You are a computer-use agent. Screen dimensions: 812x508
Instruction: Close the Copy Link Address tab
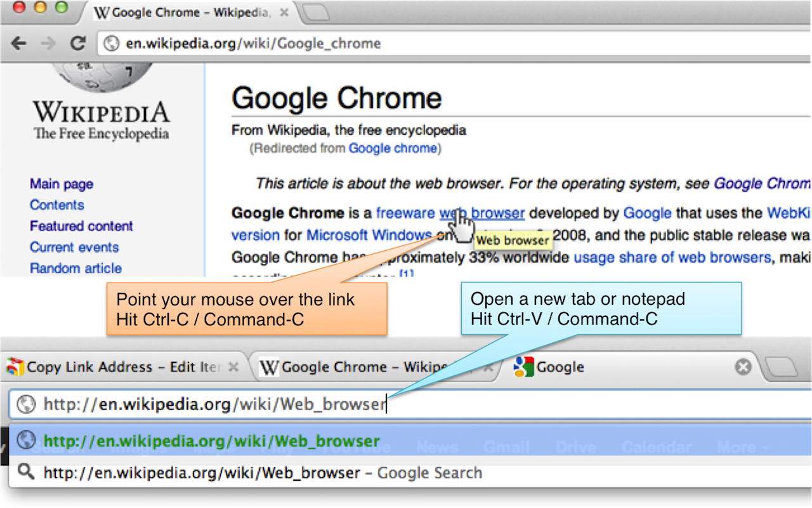coord(233,366)
